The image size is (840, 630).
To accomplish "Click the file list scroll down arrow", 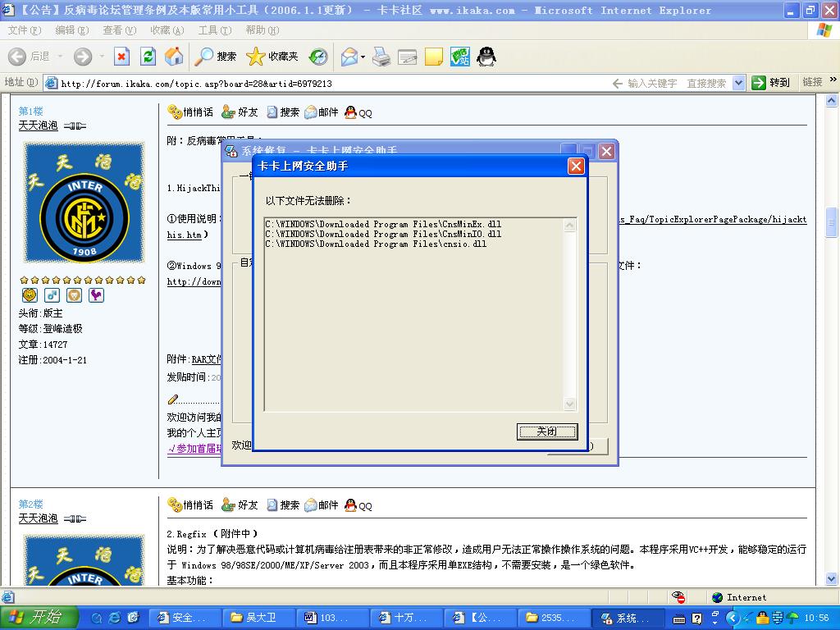I will [x=570, y=404].
